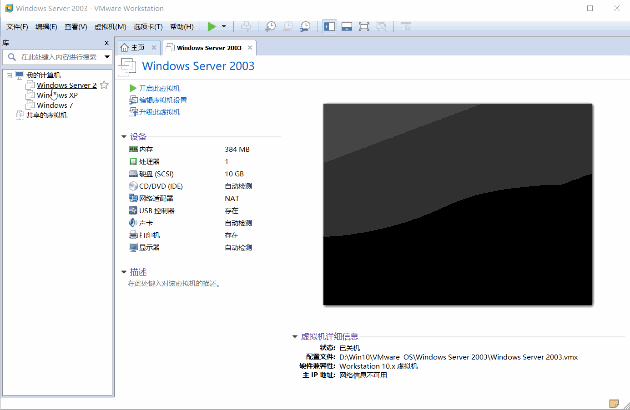Screen dimensions: 630x410
Task: Close the 主页 home tab
Action: [x=154, y=47]
